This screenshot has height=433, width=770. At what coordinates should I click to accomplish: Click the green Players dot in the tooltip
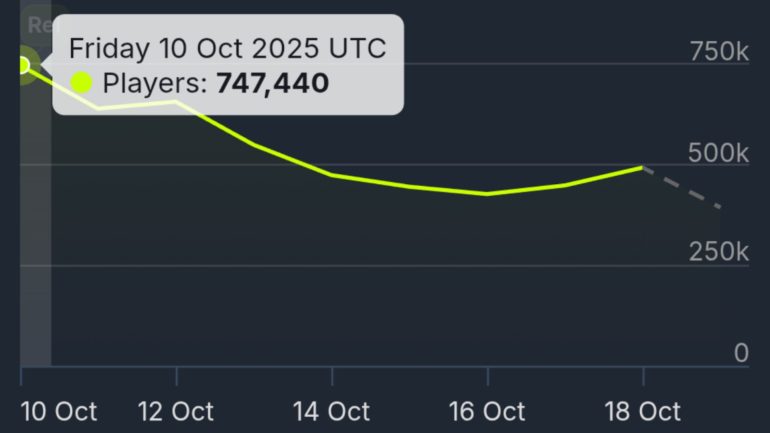(x=82, y=83)
